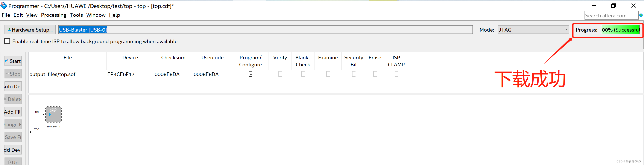644x165 pixels.
Task: Restore down the Programmer window
Action: [x=614, y=6]
